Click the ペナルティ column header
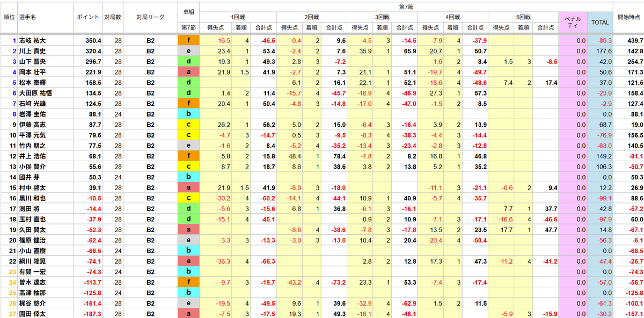 [573, 22]
